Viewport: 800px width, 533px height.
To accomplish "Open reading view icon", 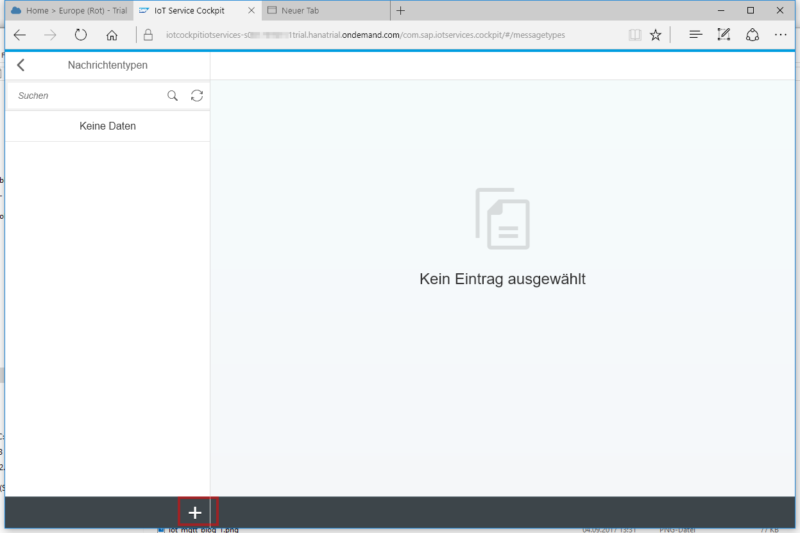I will point(635,35).
